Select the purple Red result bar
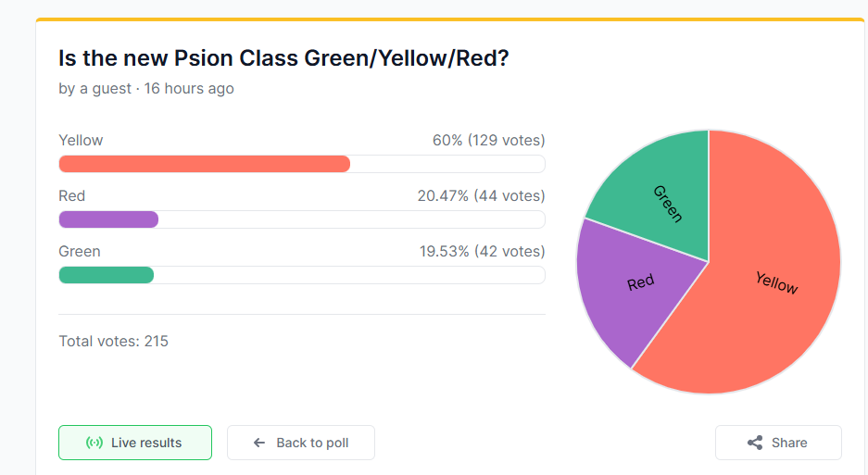 108,219
